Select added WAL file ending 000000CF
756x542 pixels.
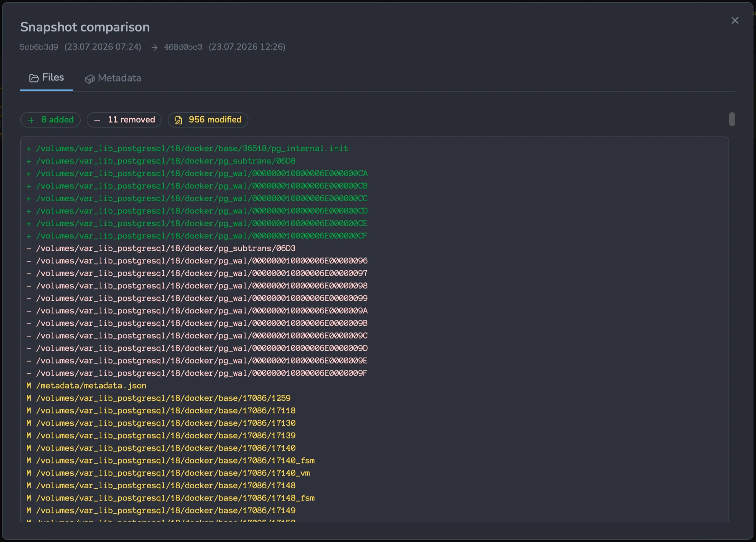(197, 236)
